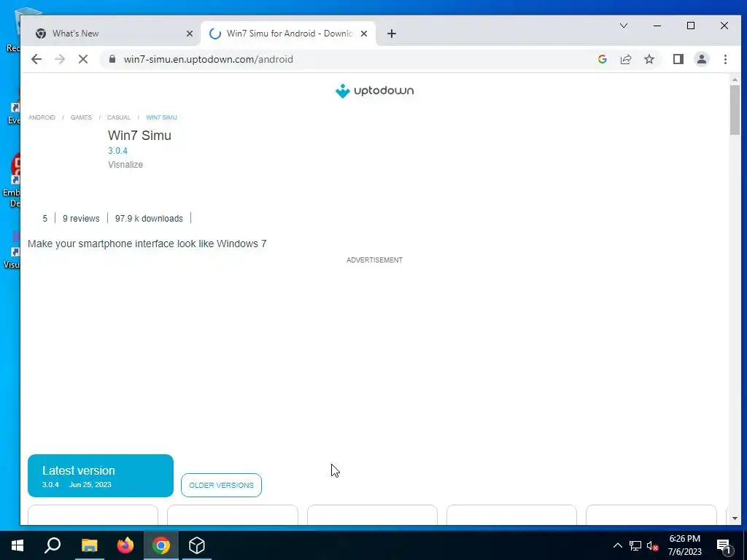Go back to the previous page
The width and height of the screenshot is (747, 560).
[x=36, y=59]
